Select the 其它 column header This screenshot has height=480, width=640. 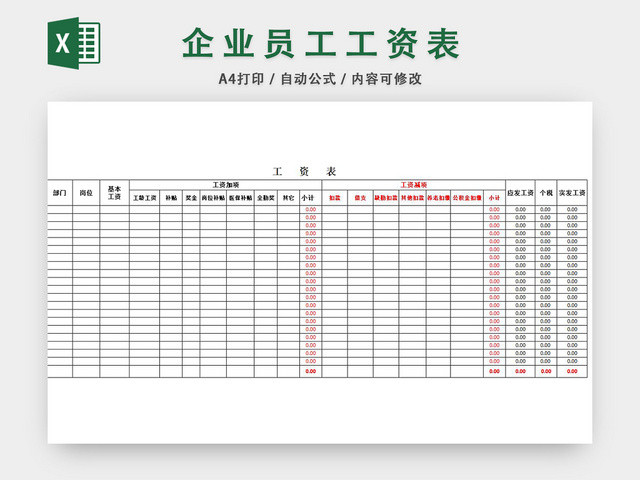[x=288, y=198]
